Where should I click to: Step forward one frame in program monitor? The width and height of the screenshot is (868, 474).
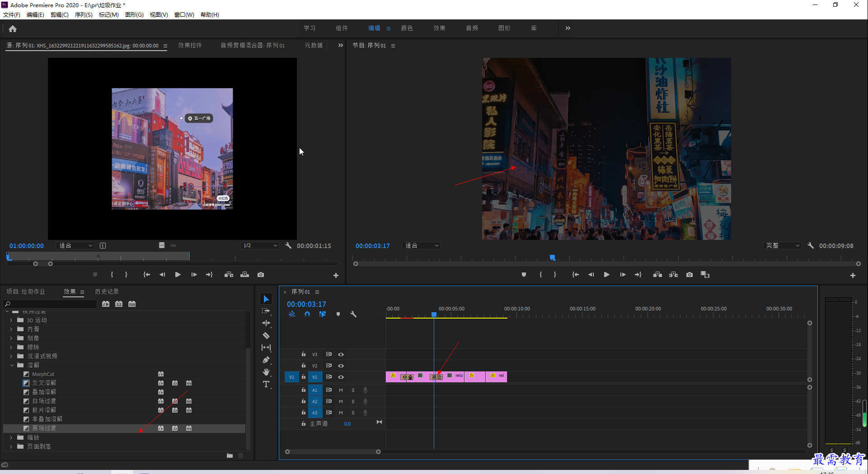(x=623, y=275)
